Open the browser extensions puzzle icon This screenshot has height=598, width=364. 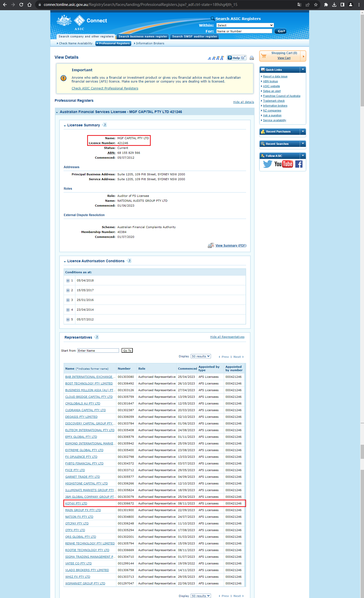pyautogui.click(x=326, y=5)
